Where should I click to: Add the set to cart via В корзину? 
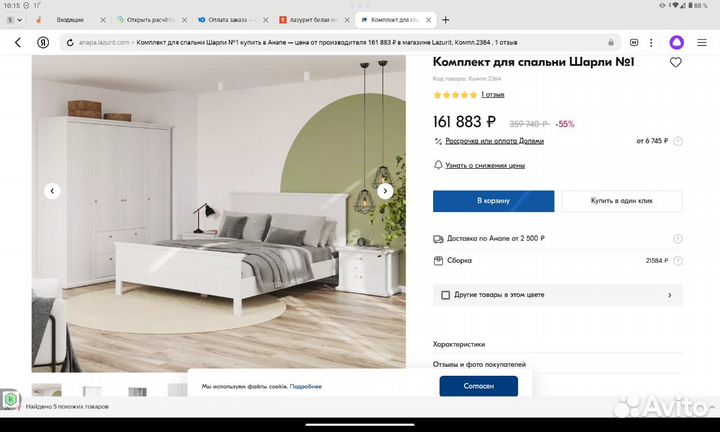493,201
